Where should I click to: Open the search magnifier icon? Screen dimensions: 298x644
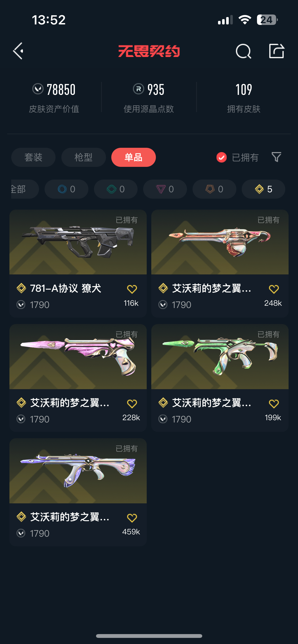[243, 51]
